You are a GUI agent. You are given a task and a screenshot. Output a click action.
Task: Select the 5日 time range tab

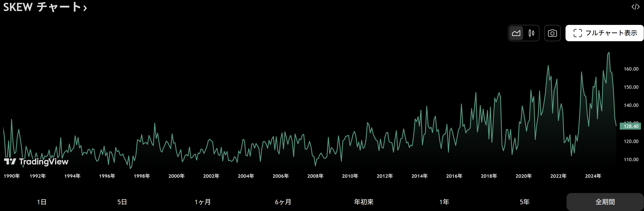tap(122, 202)
